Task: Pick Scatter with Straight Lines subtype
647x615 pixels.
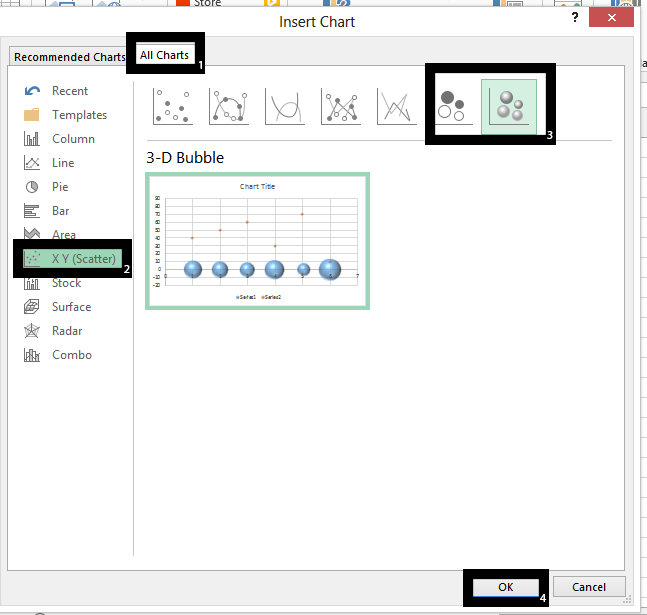Action: (397, 106)
